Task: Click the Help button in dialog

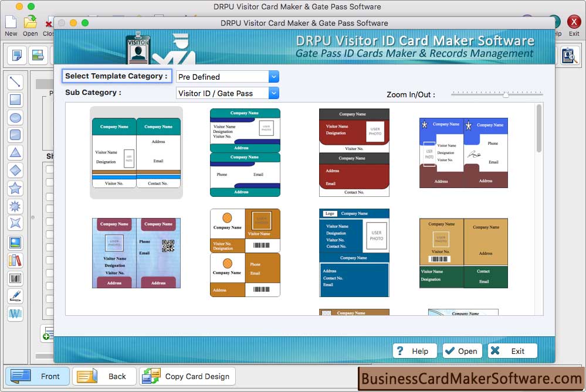Action: [415, 351]
